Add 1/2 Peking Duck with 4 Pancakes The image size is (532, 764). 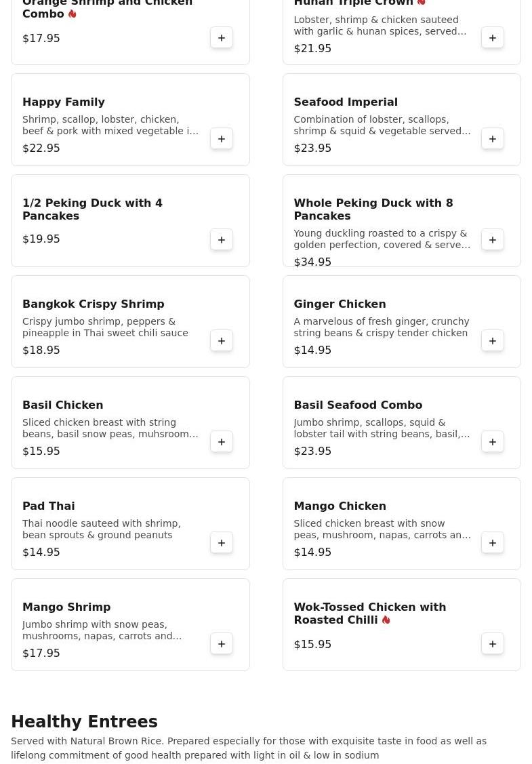click(x=221, y=240)
